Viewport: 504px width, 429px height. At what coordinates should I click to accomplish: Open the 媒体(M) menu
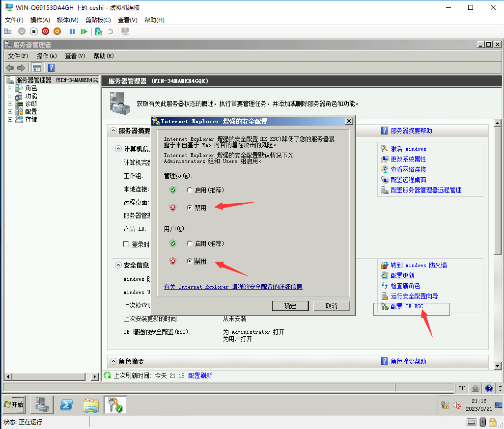point(67,20)
